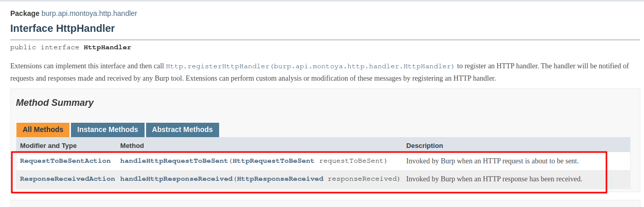Click the requestToBeSent parameter name
The image size is (644, 207).
click(x=352, y=161)
